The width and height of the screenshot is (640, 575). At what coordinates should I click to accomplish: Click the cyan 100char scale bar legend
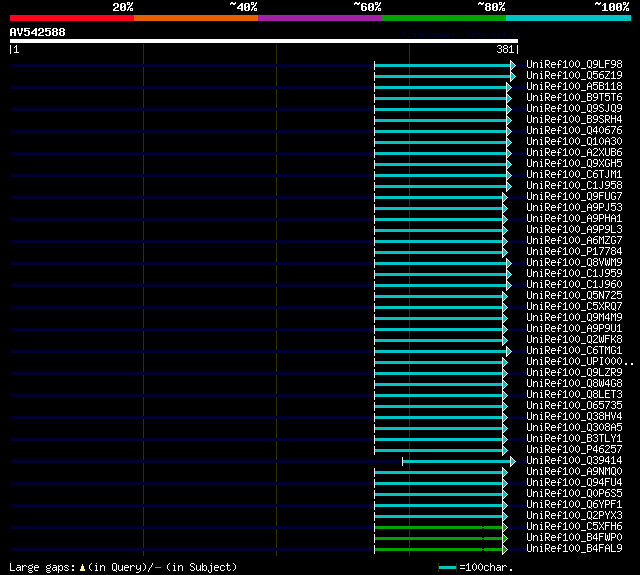(447, 568)
